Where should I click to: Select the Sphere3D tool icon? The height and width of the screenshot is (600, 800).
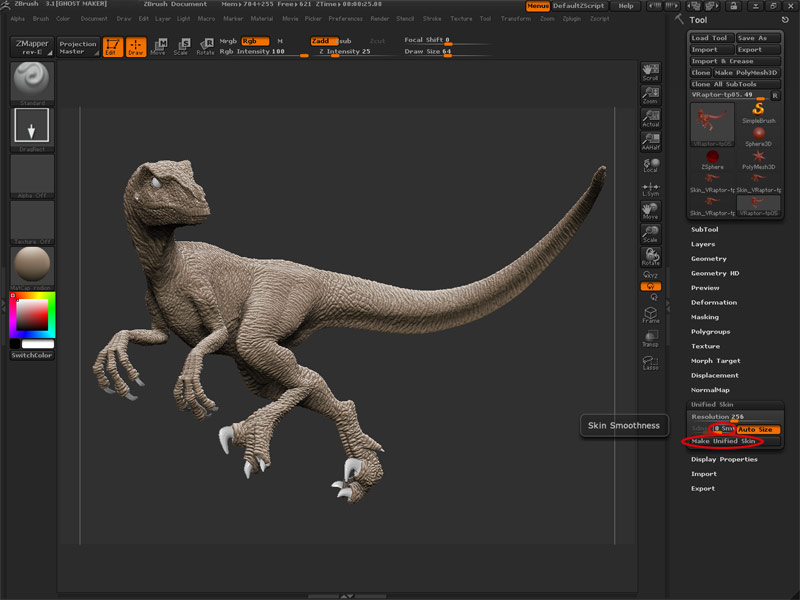pos(758,135)
